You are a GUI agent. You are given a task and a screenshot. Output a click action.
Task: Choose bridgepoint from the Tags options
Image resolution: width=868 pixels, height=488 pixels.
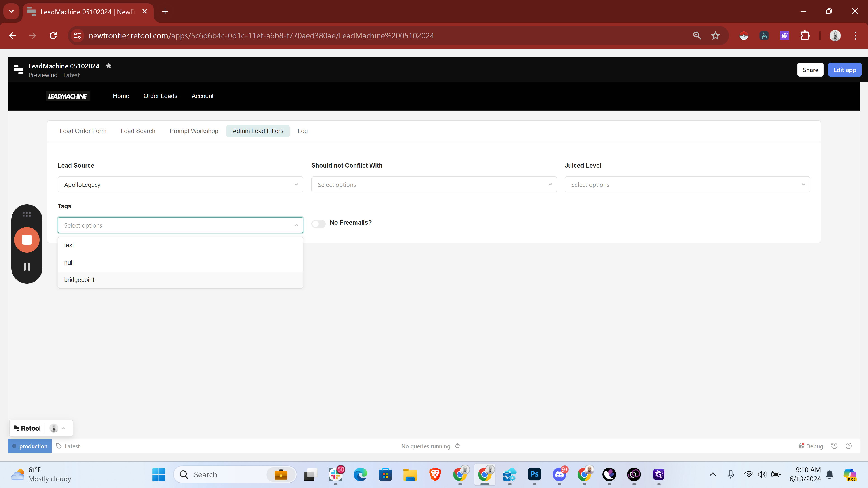[79, 280]
